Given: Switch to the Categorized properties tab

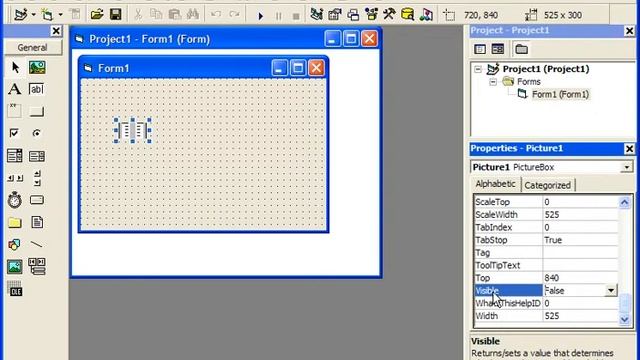Looking at the screenshot, I should pyautogui.click(x=548, y=185).
